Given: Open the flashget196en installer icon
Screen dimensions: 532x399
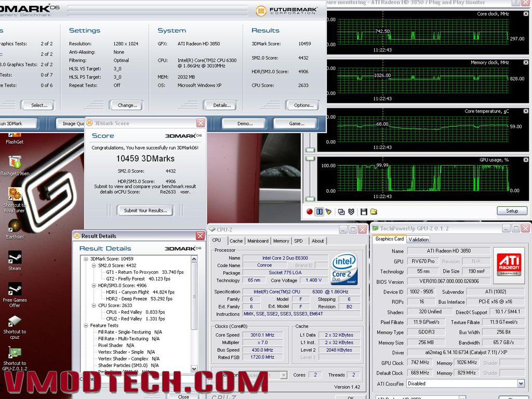Looking at the screenshot, I should pos(15,166).
